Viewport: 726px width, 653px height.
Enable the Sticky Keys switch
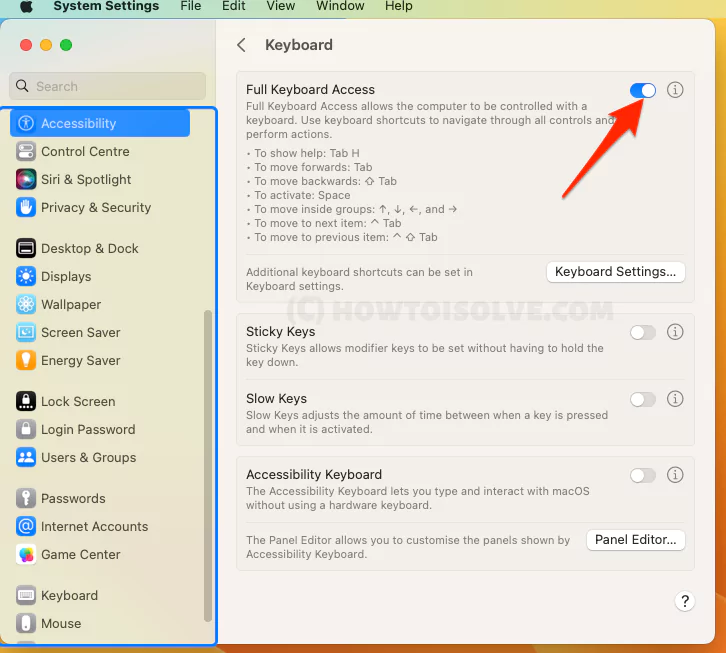643,332
